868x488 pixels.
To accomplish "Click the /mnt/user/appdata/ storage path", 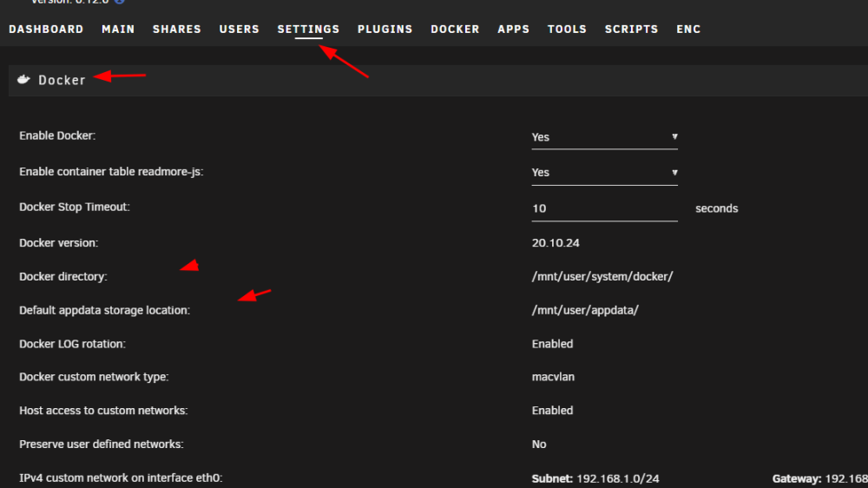I will [585, 310].
